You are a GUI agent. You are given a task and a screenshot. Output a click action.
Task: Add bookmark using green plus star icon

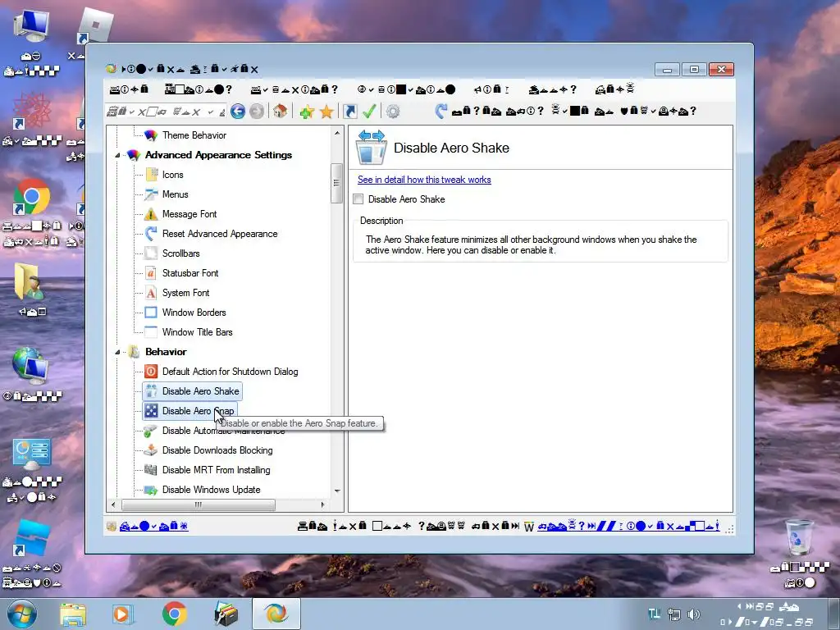[307, 112]
